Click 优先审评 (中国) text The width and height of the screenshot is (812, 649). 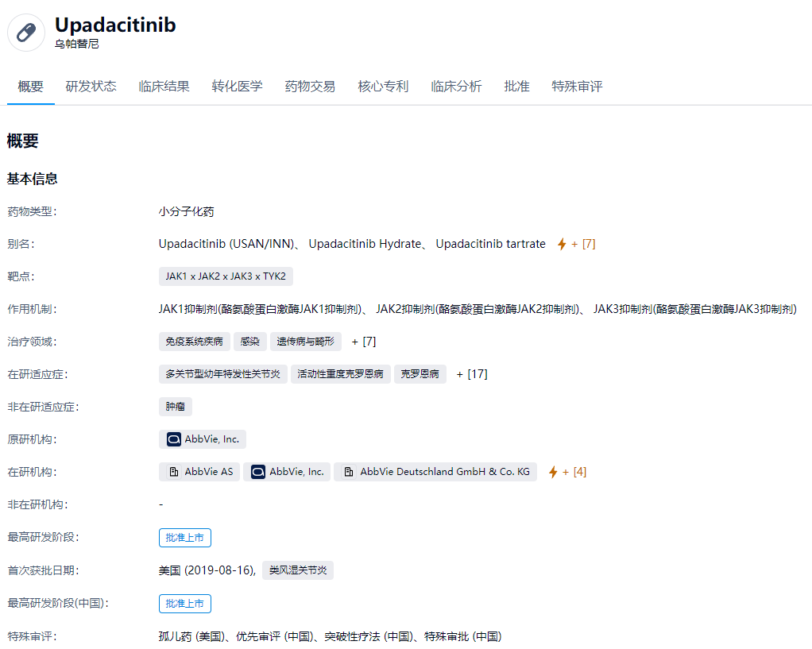click(x=274, y=636)
